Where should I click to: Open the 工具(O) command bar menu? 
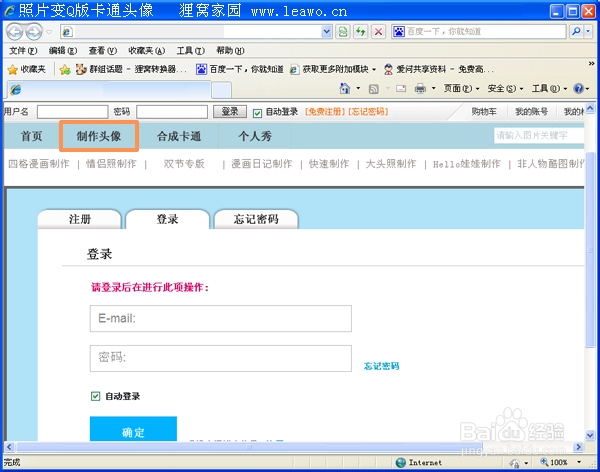549,88
